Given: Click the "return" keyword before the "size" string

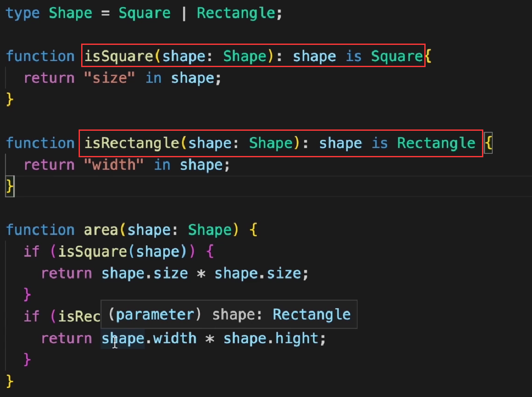Looking at the screenshot, I should tap(49, 78).
